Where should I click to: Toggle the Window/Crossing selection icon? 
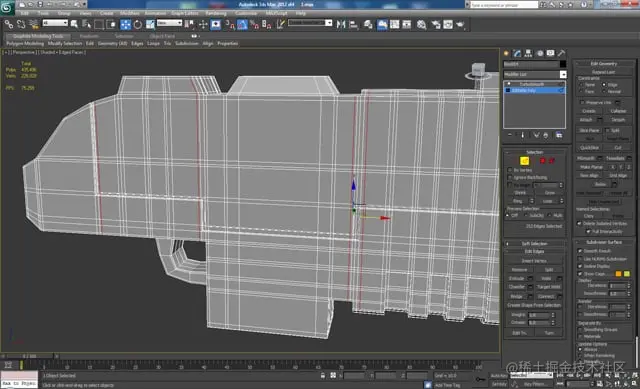coord(111,24)
